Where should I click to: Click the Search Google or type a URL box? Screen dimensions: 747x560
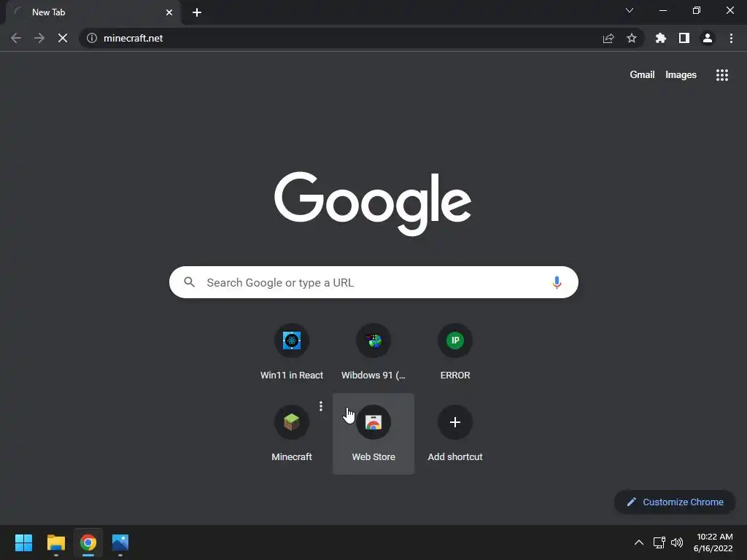[x=373, y=282]
